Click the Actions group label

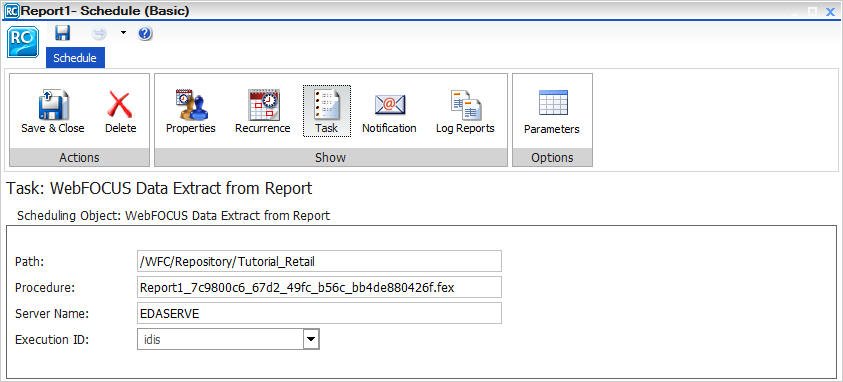click(80, 157)
